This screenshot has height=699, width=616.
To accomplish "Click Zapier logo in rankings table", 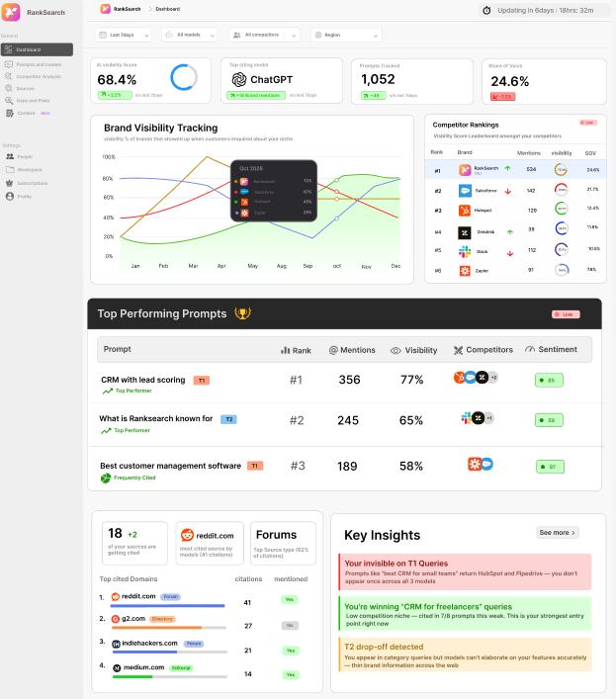I will pyautogui.click(x=465, y=271).
